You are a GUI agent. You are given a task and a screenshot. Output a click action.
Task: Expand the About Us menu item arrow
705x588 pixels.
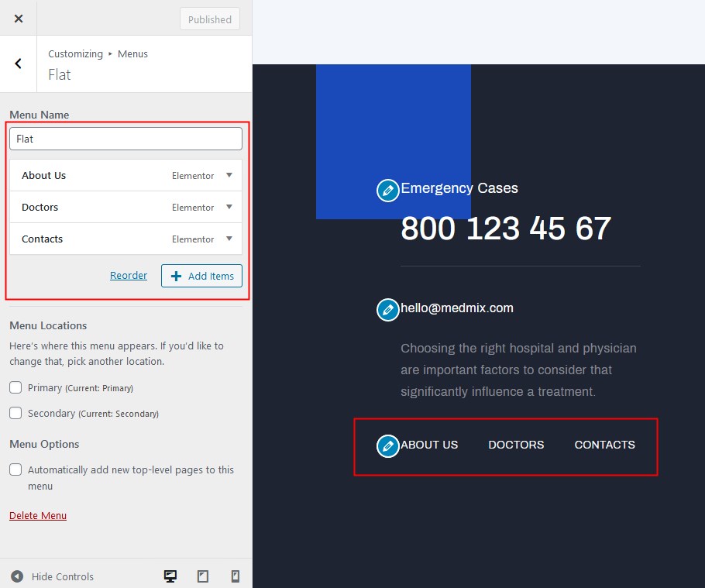[x=229, y=175]
